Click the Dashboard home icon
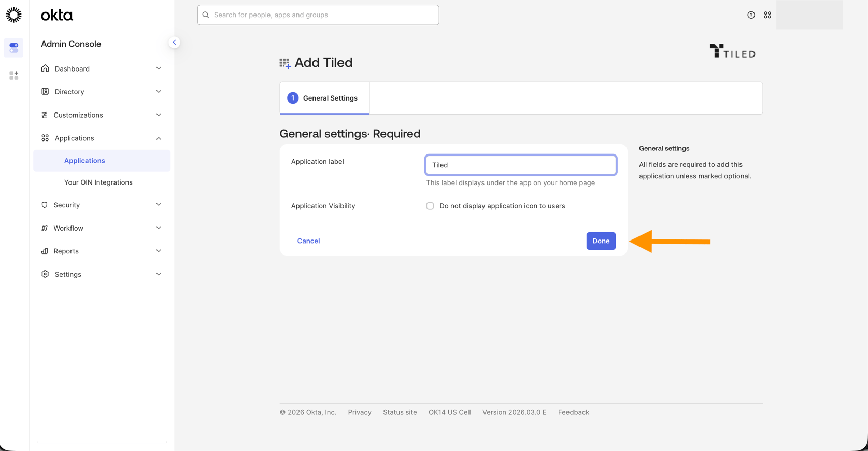The image size is (868, 451). 45,68
